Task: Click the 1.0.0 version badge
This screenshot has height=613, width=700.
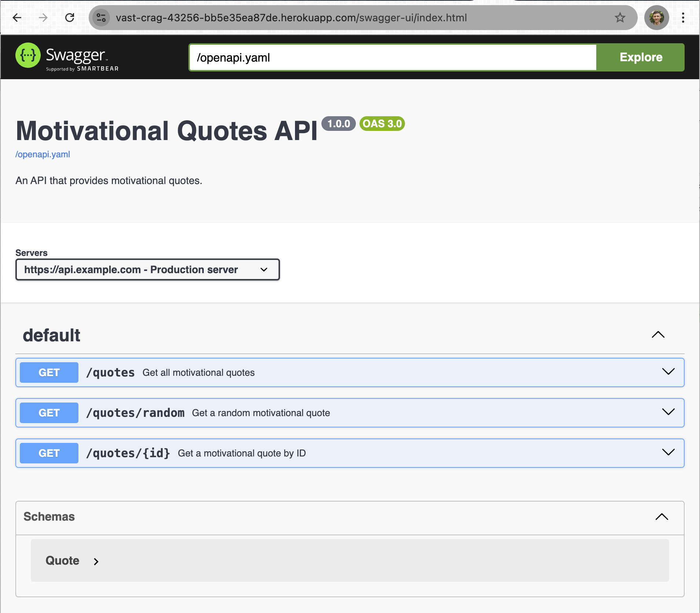Action: tap(339, 124)
